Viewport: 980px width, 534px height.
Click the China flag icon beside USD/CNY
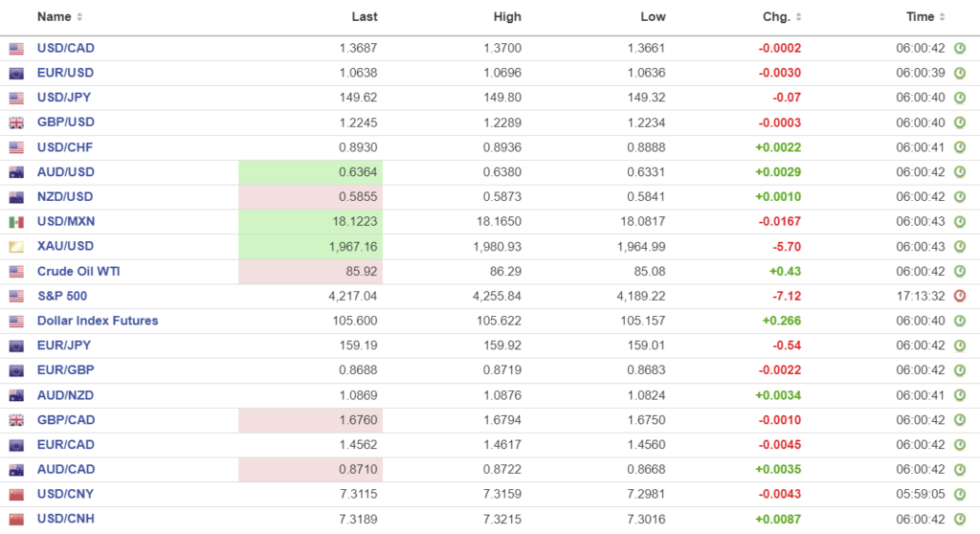(16, 495)
